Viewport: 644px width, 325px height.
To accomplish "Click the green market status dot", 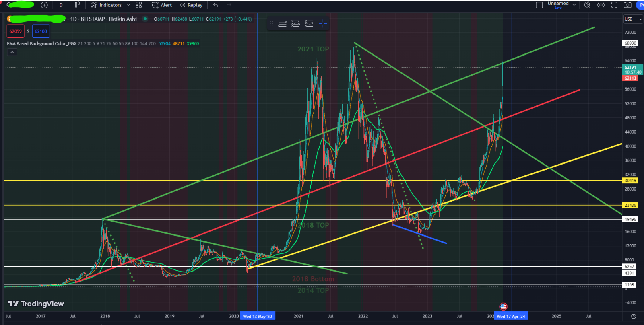I will pos(145,19).
